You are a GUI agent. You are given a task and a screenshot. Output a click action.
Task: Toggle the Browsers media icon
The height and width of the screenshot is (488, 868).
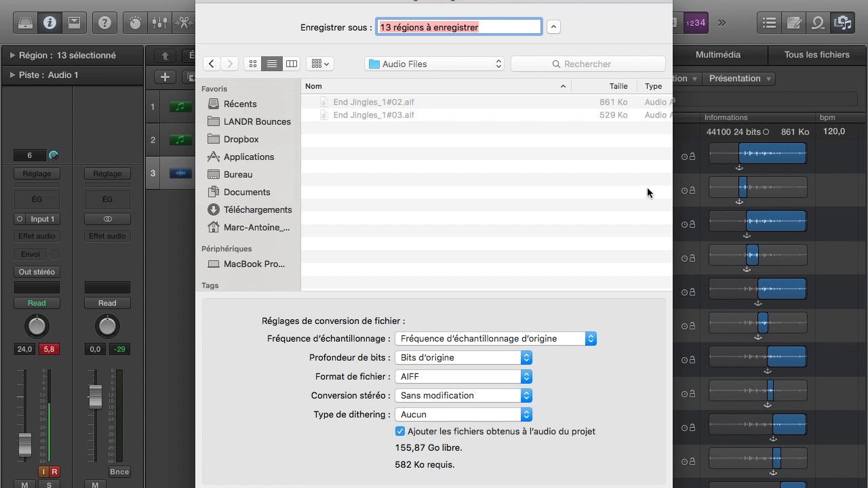tap(843, 23)
